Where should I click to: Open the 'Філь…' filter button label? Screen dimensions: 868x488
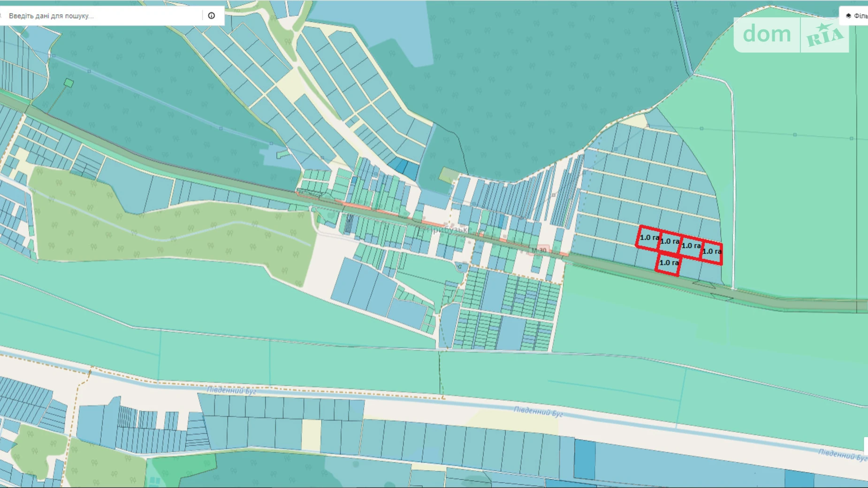(860, 16)
